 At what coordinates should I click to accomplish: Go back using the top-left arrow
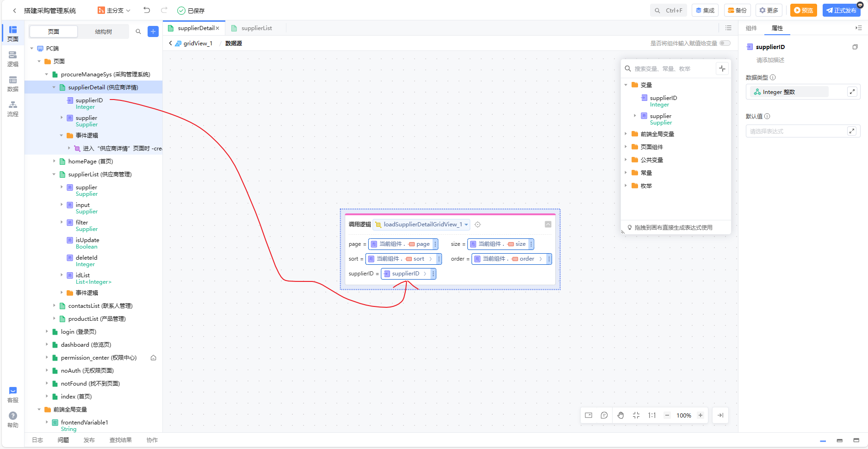(x=14, y=10)
